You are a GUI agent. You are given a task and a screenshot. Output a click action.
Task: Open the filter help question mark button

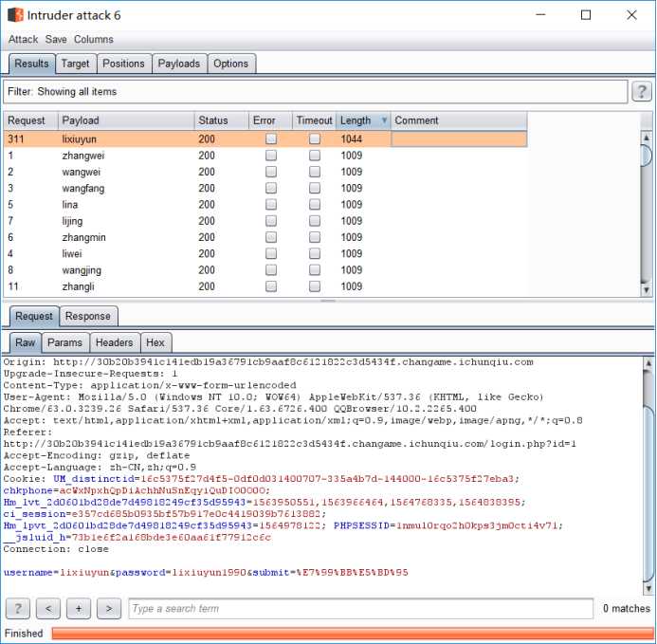642,91
